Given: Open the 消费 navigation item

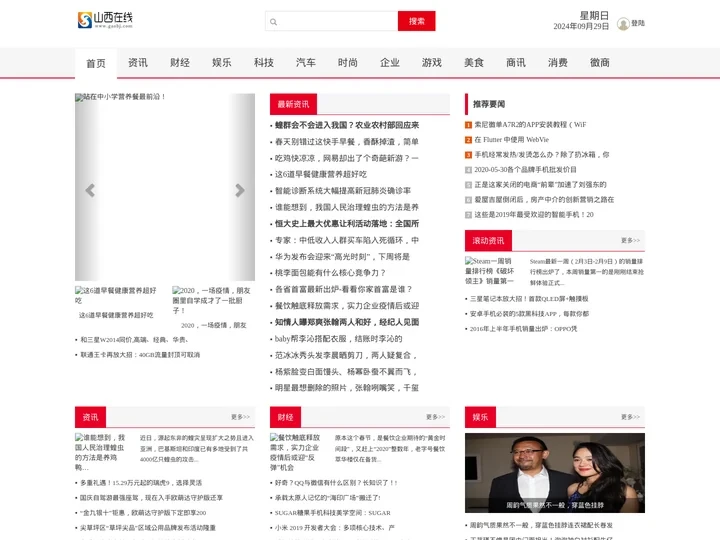Looking at the screenshot, I should tap(558, 63).
